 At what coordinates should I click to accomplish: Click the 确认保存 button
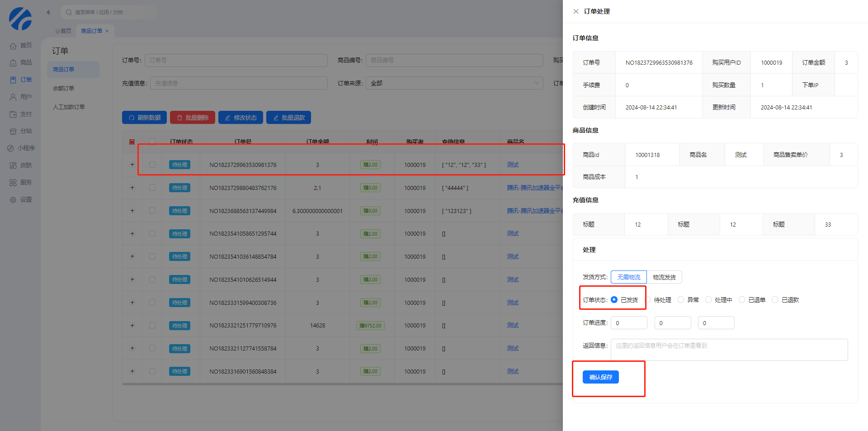click(600, 377)
